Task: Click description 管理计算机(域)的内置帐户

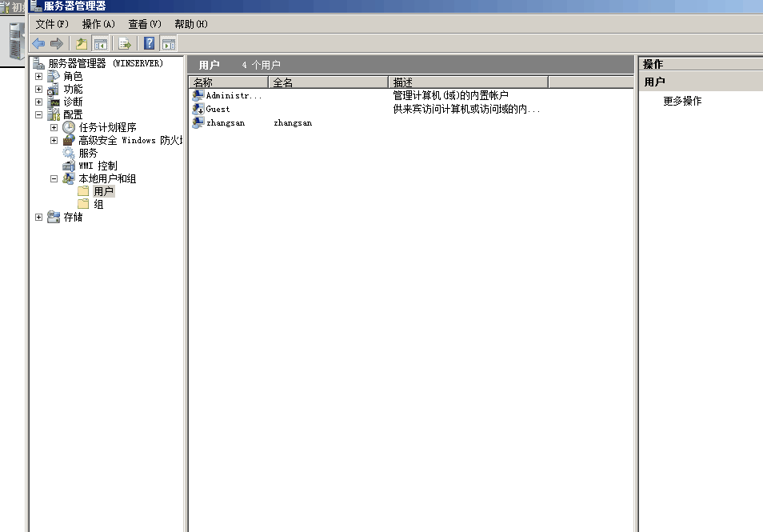Action: point(450,95)
